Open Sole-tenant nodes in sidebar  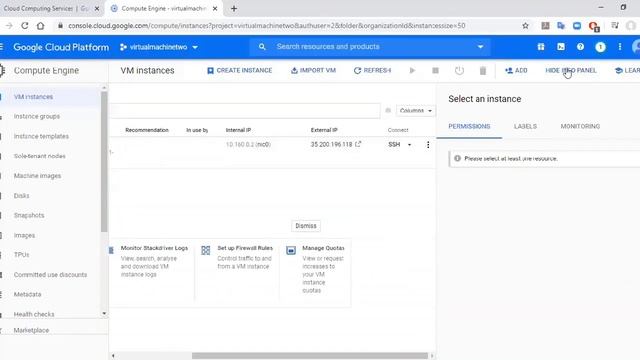coord(40,156)
